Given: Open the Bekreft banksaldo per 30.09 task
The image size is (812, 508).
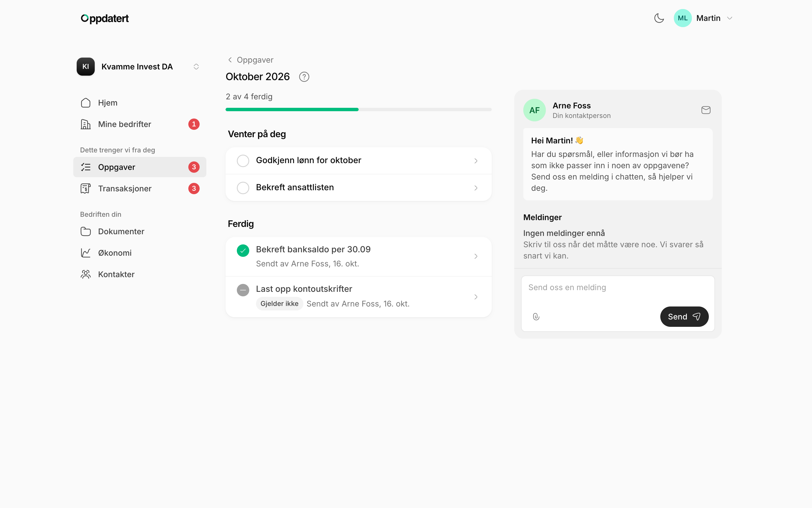Looking at the screenshot, I should coord(358,257).
